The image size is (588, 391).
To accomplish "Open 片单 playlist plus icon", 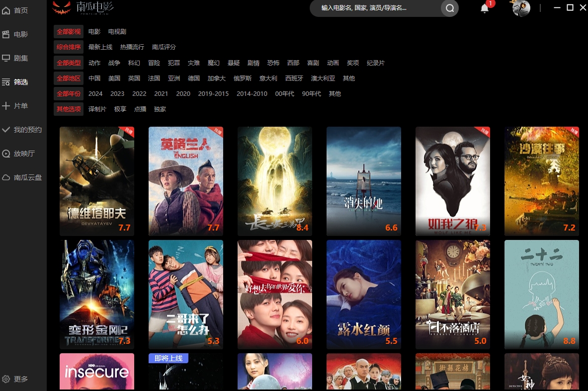I will [6, 106].
